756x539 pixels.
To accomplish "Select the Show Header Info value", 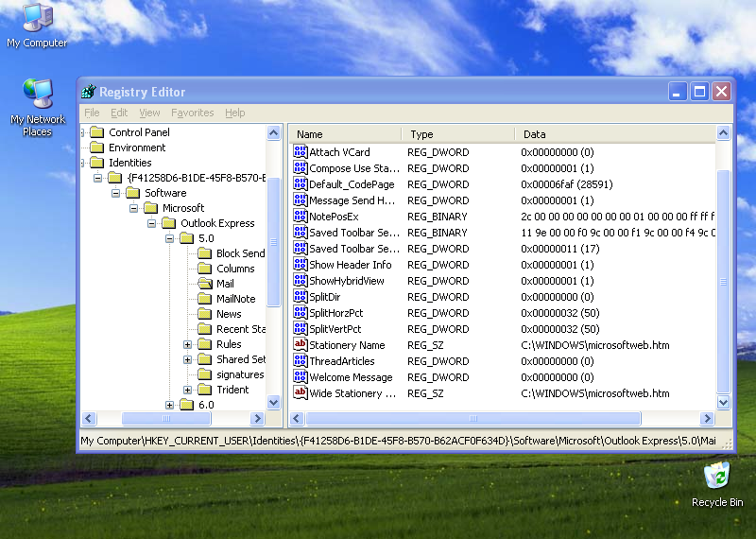I will tap(350, 265).
